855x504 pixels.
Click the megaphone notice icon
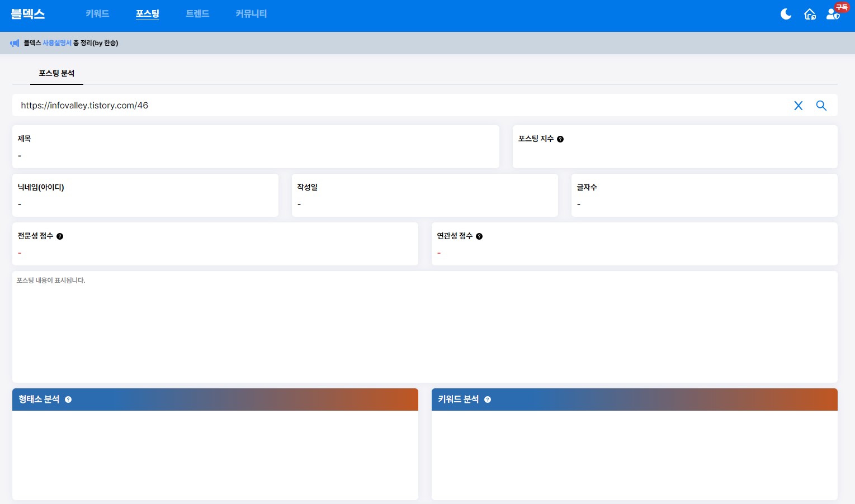[15, 43]
